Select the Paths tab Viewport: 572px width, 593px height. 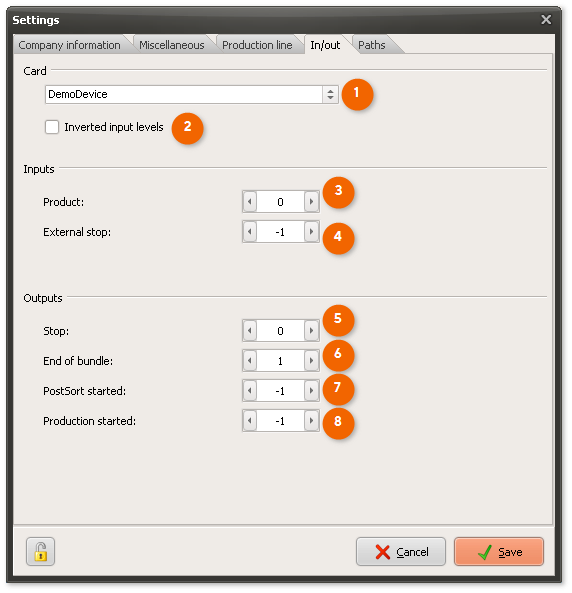(x=371, y=45)
